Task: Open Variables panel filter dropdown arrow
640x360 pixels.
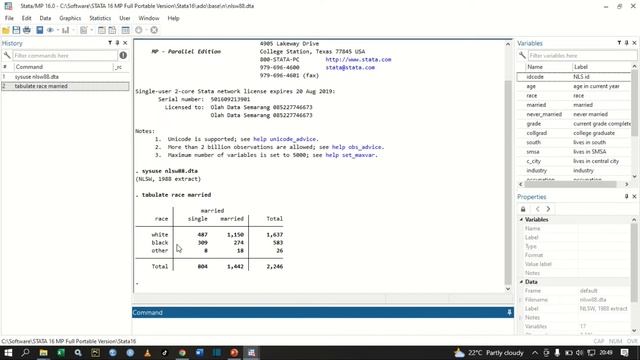Action: tap(619, 43)
